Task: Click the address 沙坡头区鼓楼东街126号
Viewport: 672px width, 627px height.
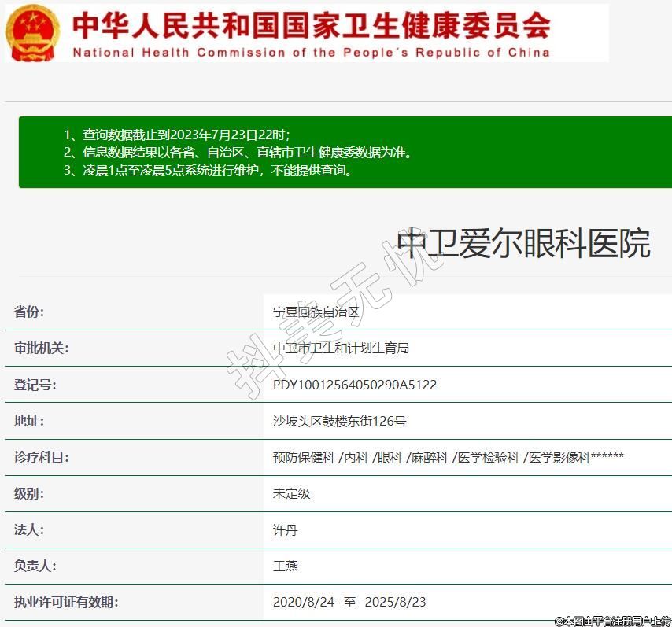Action: (339, 421)
